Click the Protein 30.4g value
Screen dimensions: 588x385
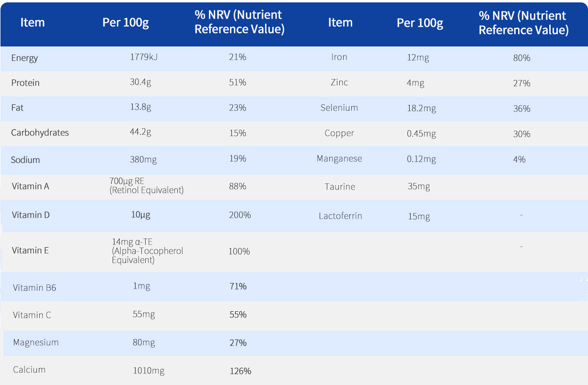pyautogui.click(x=140, y=82)
